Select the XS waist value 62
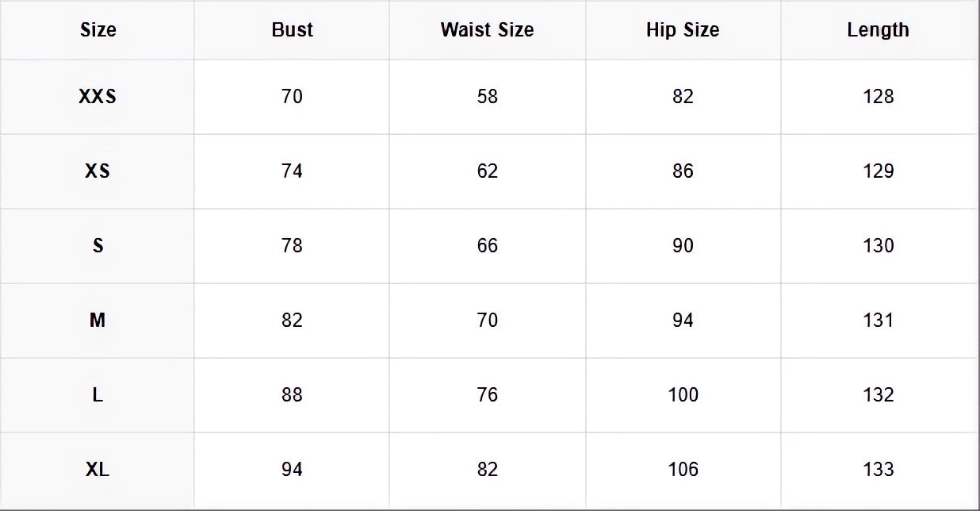Image resolution: width=980 pixels, height=511 pixels. (487, 171)
